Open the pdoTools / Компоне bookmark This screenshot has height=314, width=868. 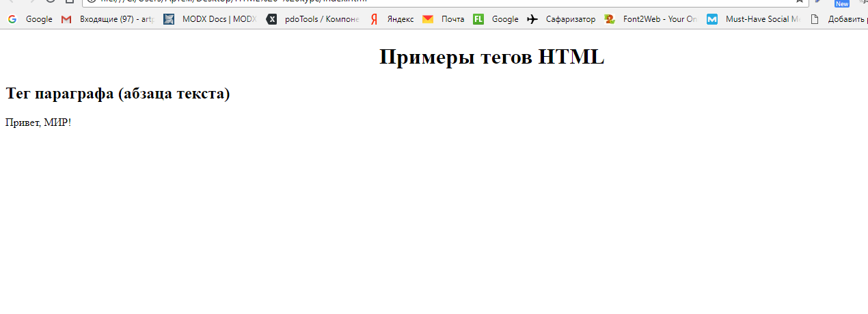[313, 19]
